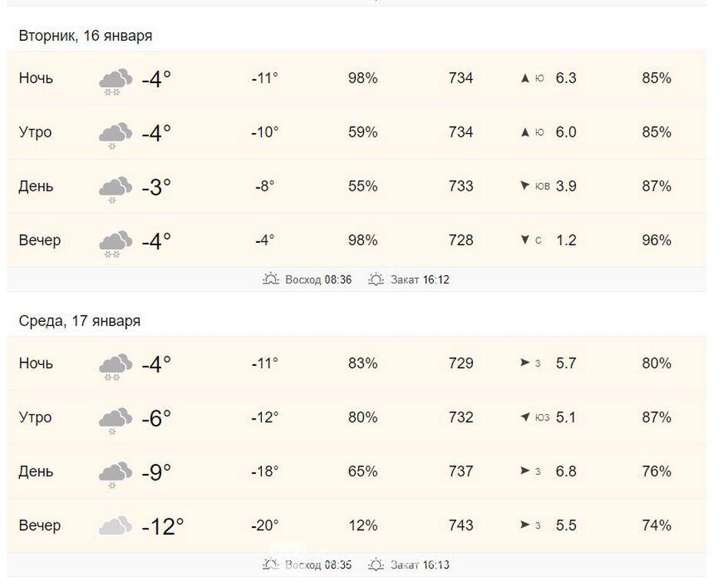This screenshot has height=587, width=728.
Task: Click Wednesday day (День) snow icon
Action: pyautogui.click(x=115, y=473)
